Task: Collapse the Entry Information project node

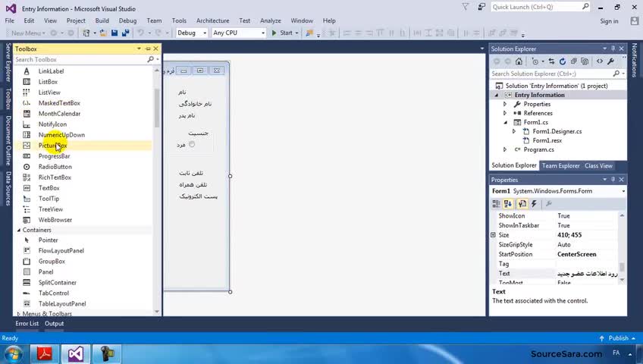Action: click(x=497, y=95)
